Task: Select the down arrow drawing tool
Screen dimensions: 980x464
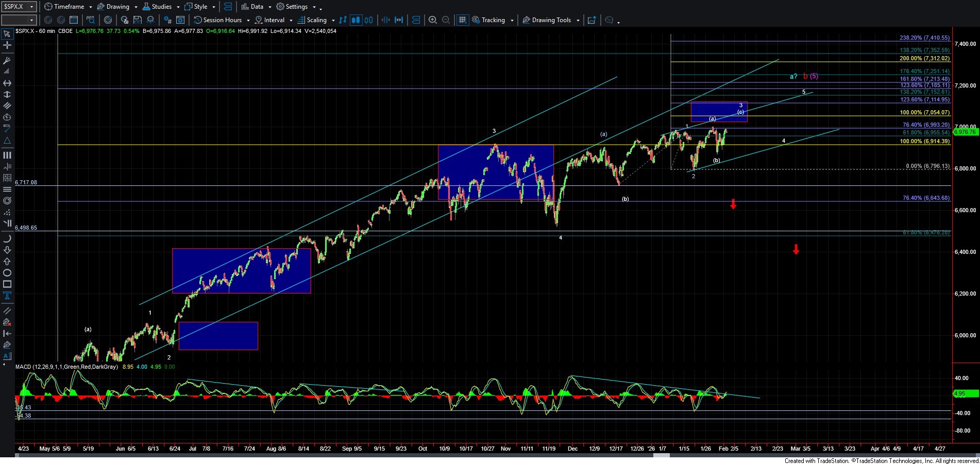Action: (x=7, y=250)
